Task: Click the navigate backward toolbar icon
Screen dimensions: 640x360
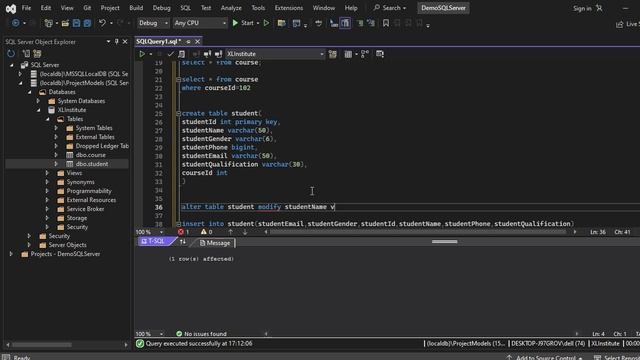Action: point(16,23)
